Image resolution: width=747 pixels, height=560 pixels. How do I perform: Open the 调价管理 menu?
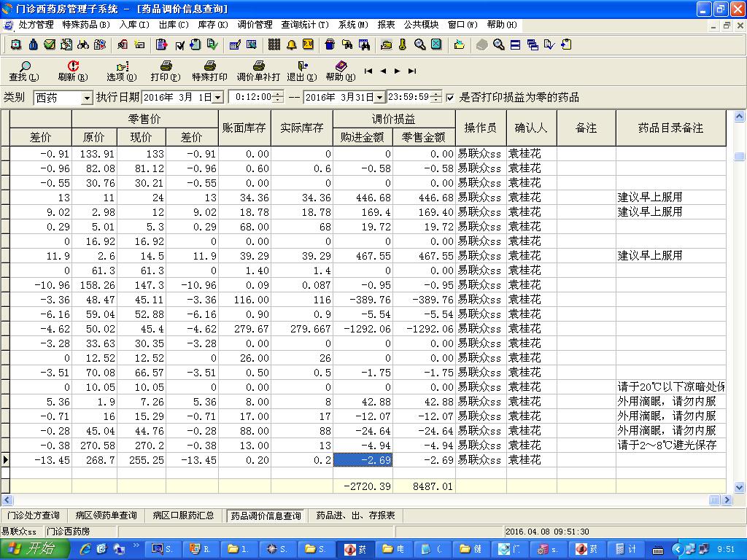(255, 24)
